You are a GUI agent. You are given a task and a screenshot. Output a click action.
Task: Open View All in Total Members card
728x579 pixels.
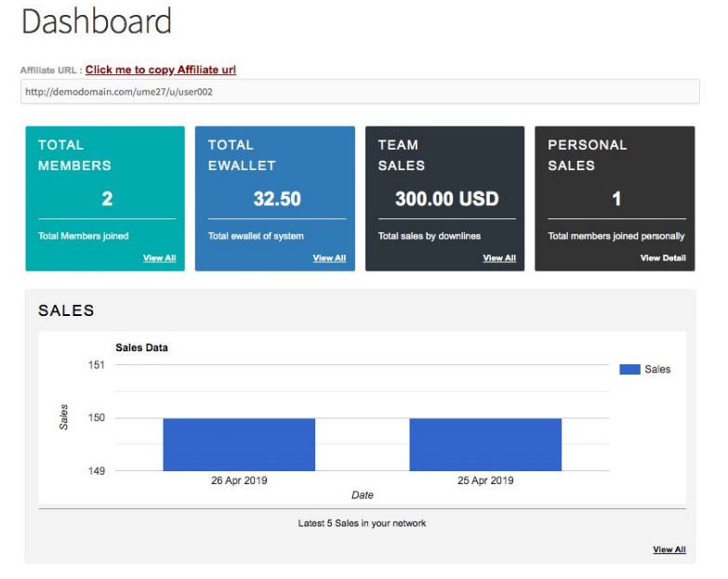(159, 258)
